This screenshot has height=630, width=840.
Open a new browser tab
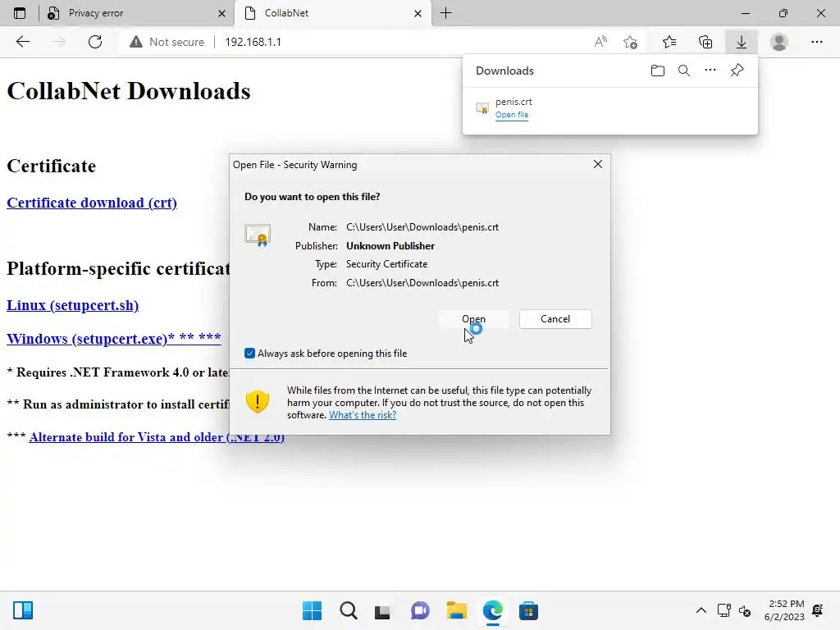[445, 13]
